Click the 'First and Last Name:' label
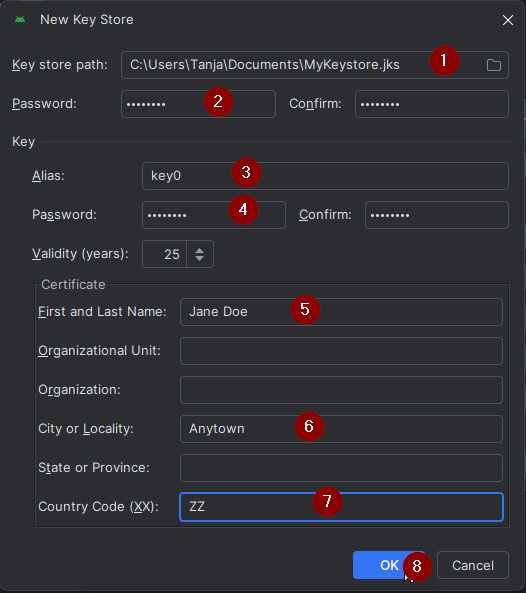Image resolution: width=526 pixels, height=593 pixels. click(x=102, y=312)
